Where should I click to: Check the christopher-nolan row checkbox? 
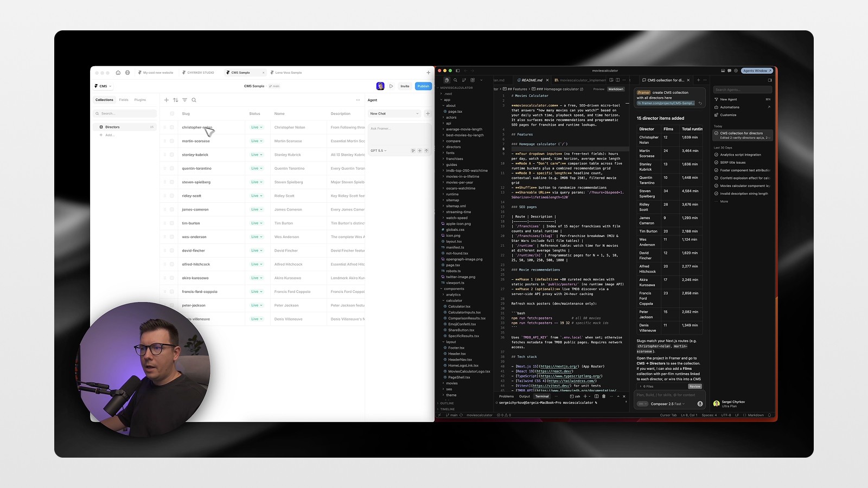point(172,127)
